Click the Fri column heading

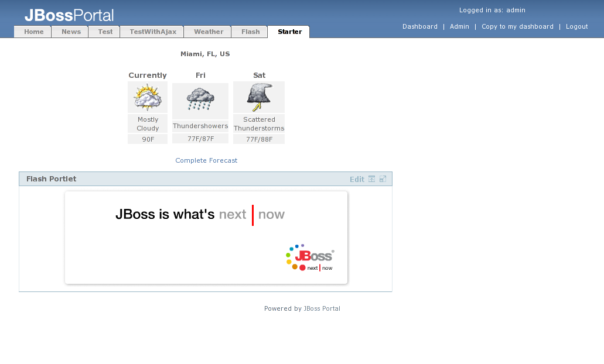(200, 75)
